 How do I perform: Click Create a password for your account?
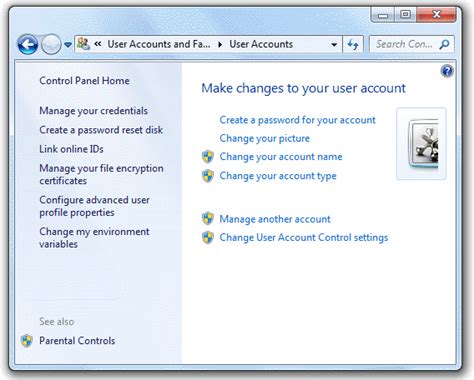297,120
